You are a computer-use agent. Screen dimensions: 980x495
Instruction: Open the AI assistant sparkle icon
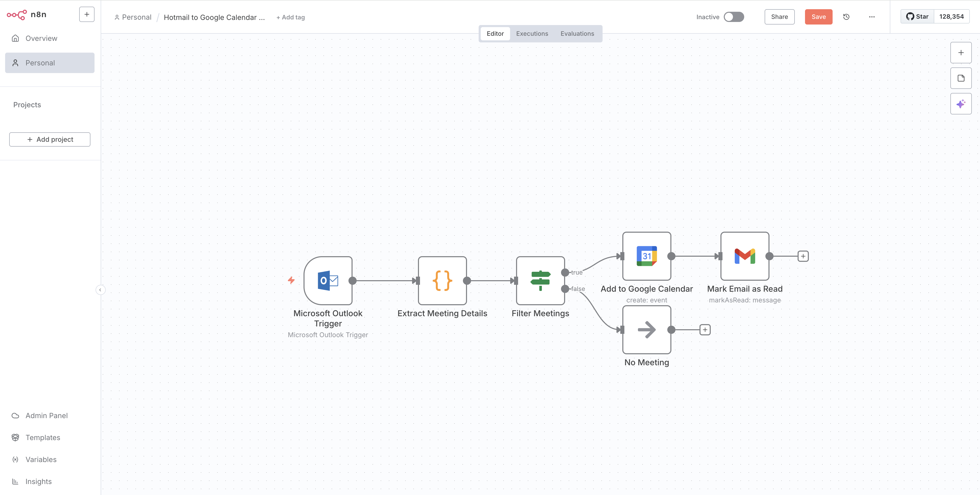[961, 104]
